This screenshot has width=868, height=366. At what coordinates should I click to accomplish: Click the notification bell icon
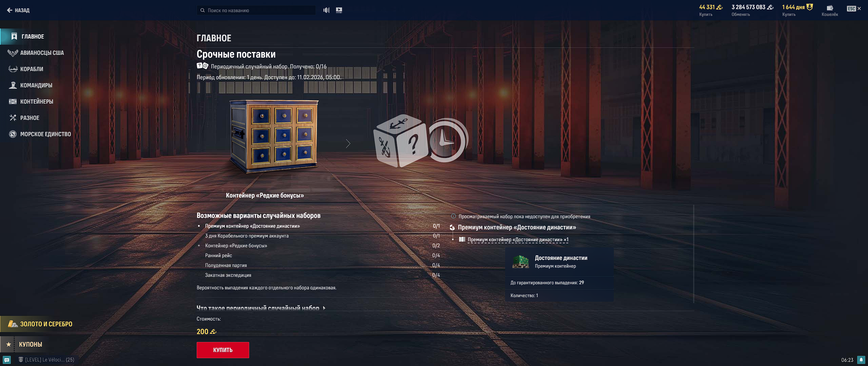[861, 360]
